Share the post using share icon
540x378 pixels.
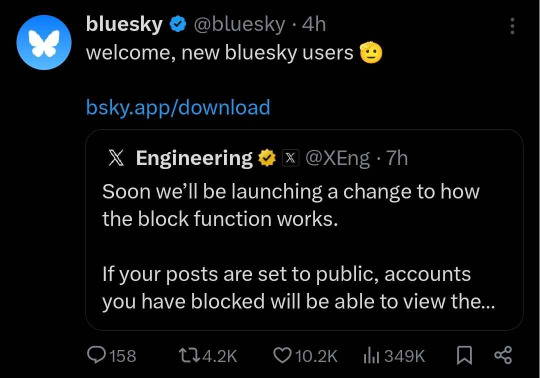click(x=503, y=355)
